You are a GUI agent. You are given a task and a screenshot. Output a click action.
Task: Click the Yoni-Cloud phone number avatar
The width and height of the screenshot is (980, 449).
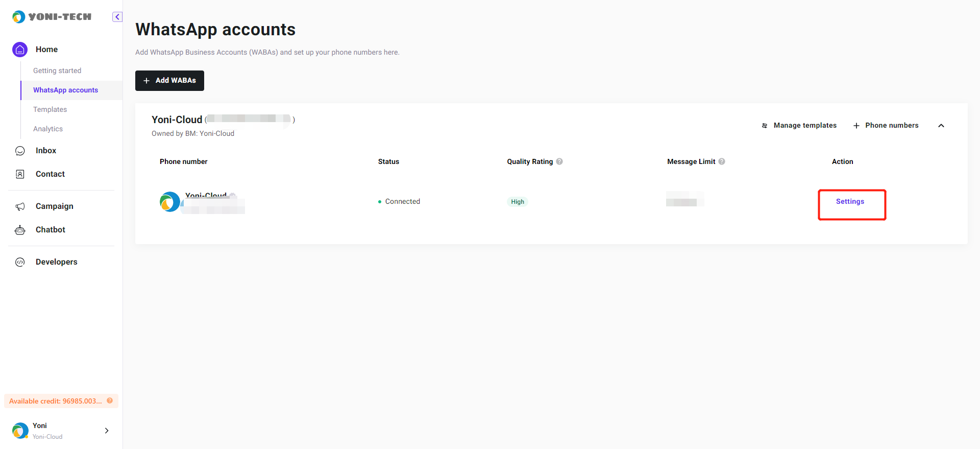coord(169,202)
